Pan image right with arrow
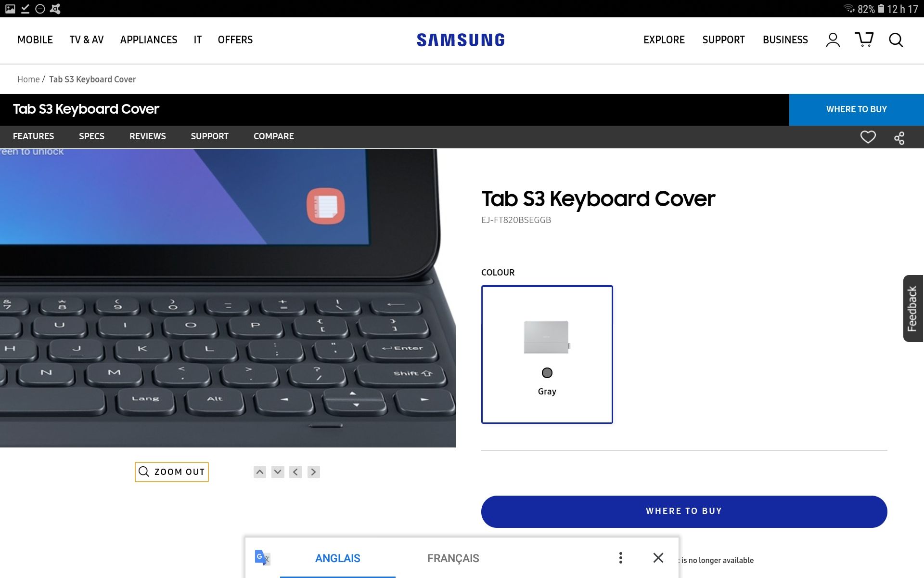The height and width of the screenshot is (578, 924). click(314, 472)
